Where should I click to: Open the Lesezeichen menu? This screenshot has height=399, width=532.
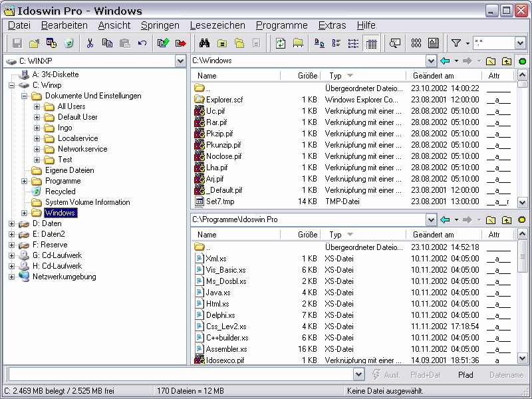[x=217, y=25]
